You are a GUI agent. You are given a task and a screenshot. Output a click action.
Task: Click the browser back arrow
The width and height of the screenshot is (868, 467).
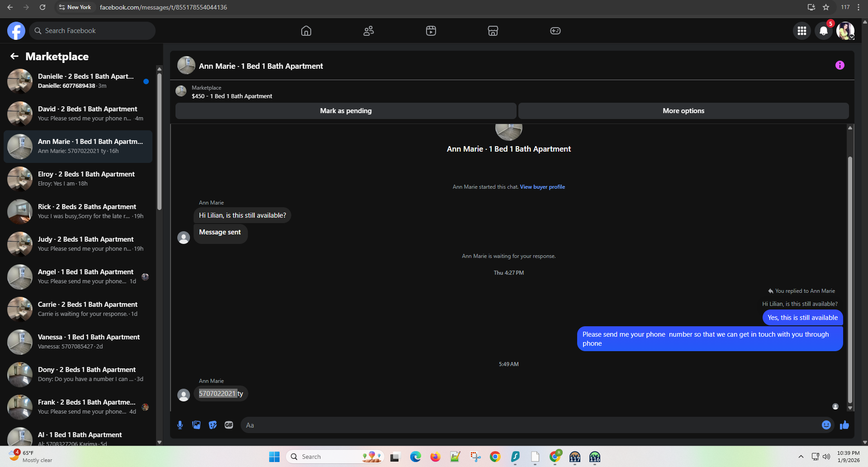click(x=10, y=7)
